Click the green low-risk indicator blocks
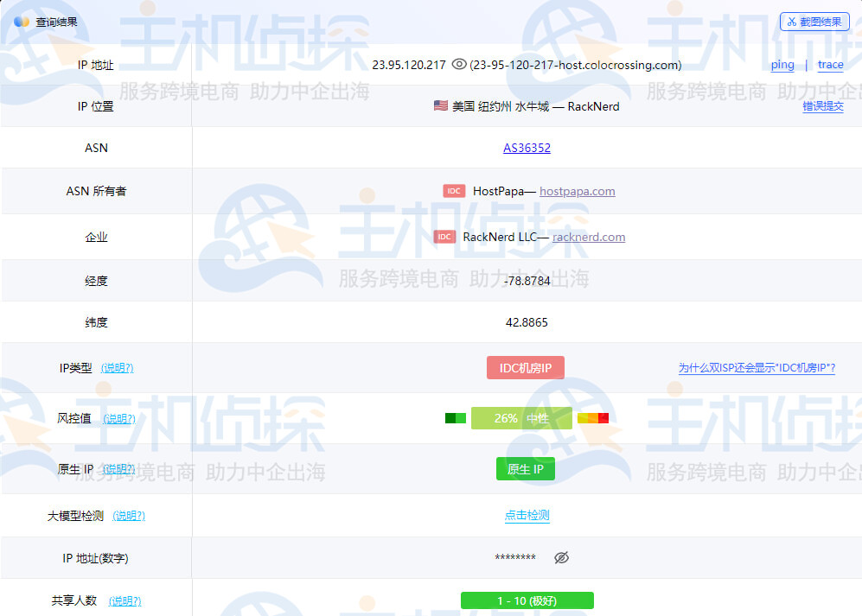 456,418
